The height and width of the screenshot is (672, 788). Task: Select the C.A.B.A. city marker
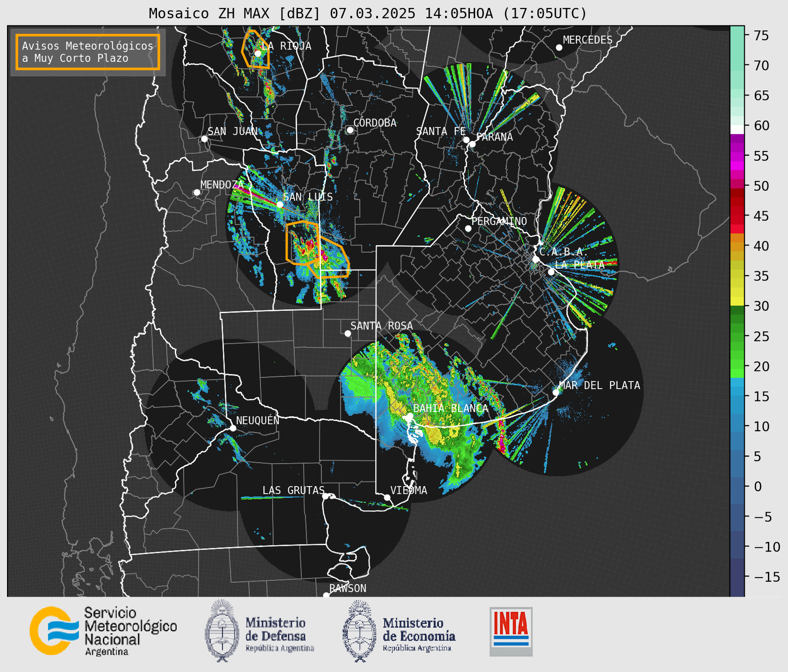(536, 259)
